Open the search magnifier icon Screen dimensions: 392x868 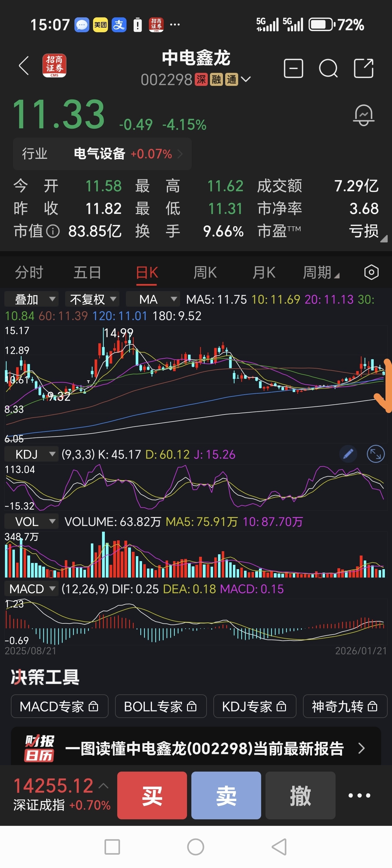point(328,69)
